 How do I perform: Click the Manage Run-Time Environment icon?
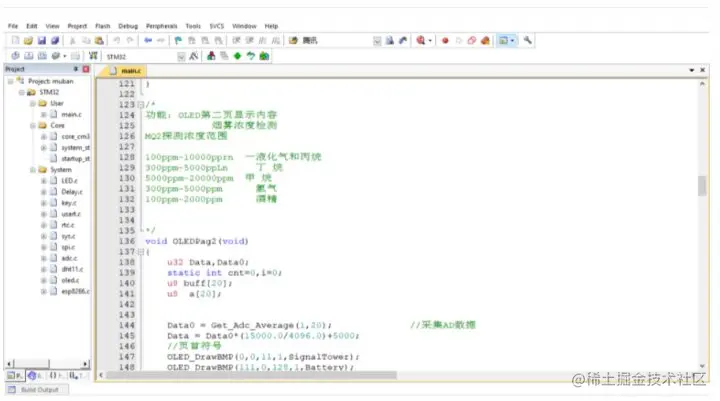[x=251, y=56]
